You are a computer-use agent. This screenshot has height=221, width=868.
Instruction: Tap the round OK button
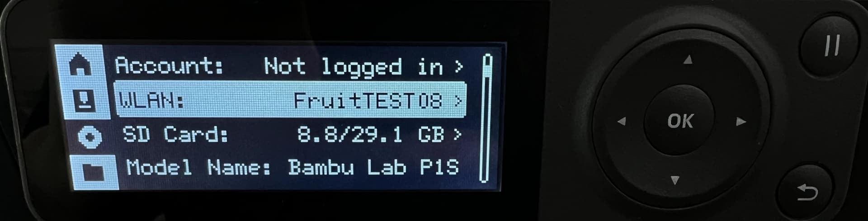679,120
